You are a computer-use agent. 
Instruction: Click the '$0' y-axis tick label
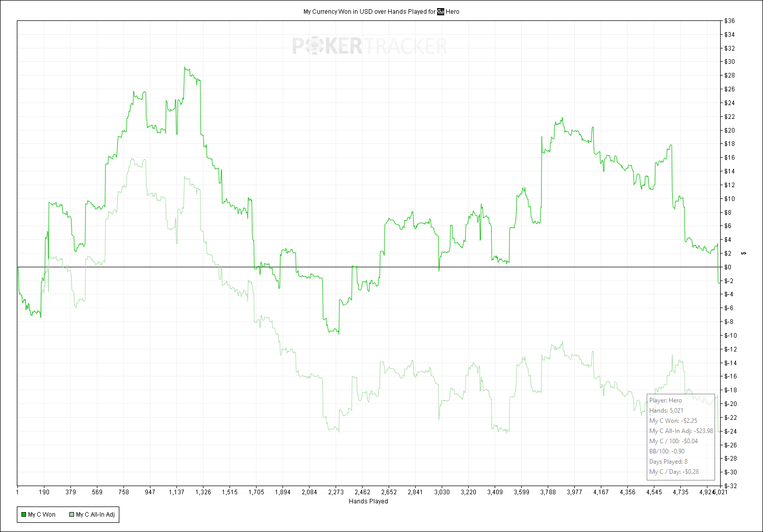click(728, 267)
